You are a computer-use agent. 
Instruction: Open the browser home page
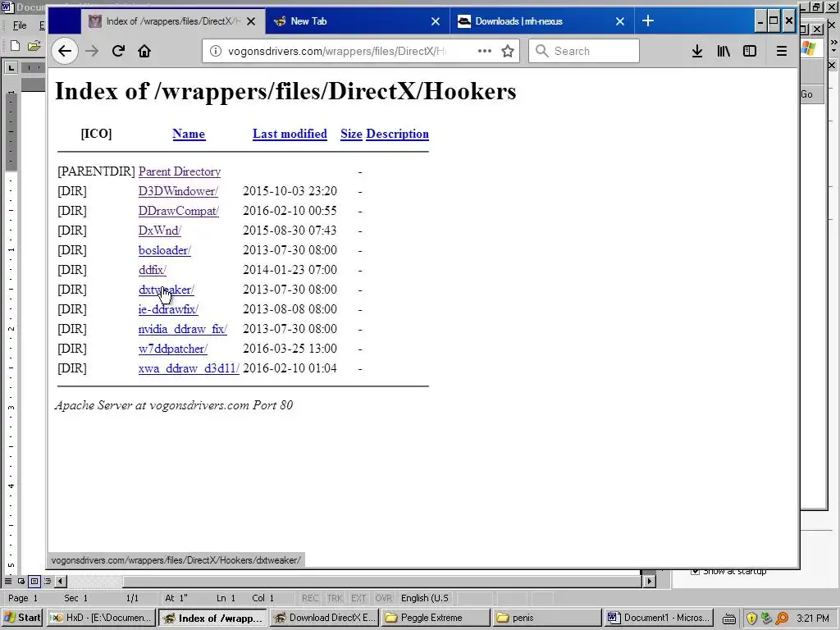[144, 52]
